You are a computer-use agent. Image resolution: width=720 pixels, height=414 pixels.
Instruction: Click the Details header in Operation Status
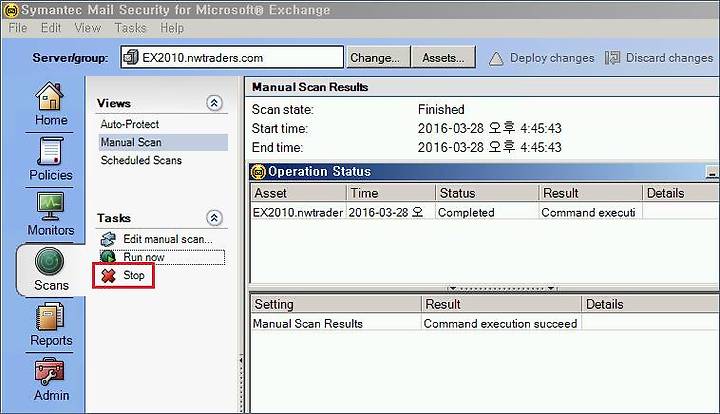(681, 193)
